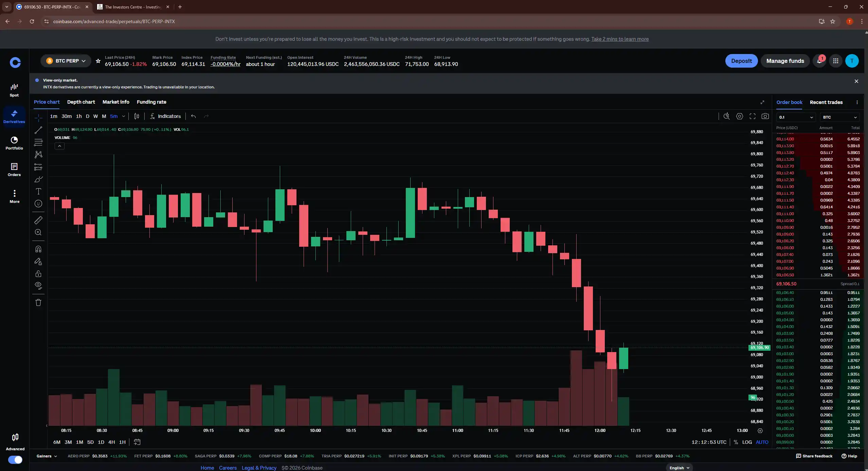Select the Order book tab

789,102
